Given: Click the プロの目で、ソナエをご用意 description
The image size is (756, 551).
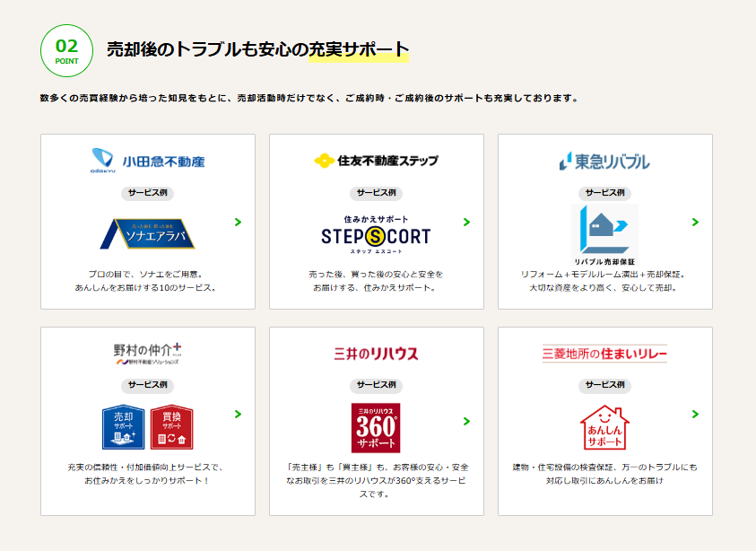Looking at the screenshot, I should pos(146,281).
